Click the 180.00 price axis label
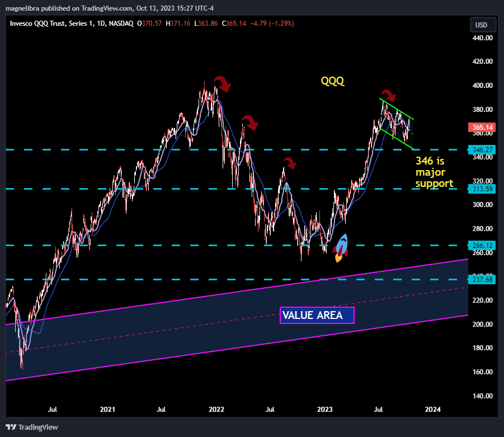This screenshot has height=437, width=504. click(483, 348)
